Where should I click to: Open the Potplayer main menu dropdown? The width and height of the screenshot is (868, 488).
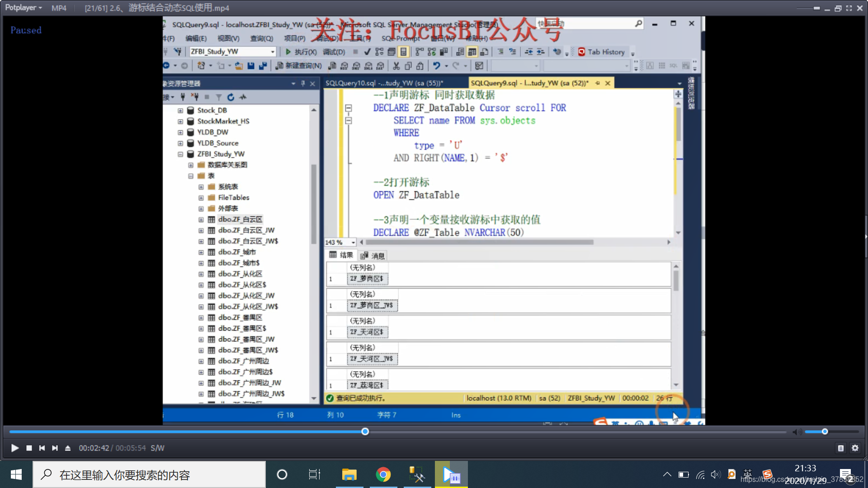pos(24,8)
